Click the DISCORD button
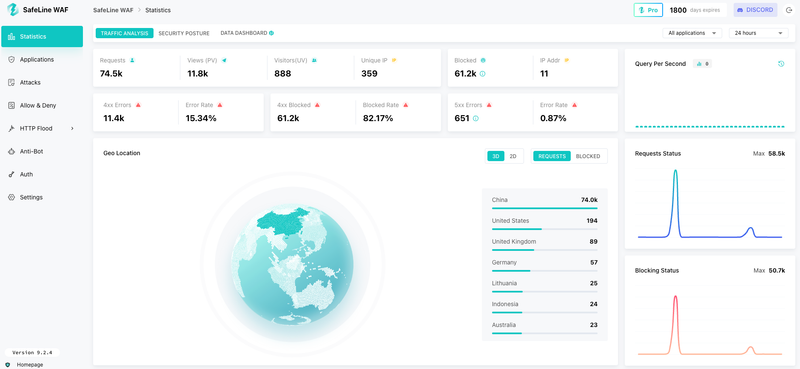This screenshot has height=369, width=800. (x=756, y=10)
